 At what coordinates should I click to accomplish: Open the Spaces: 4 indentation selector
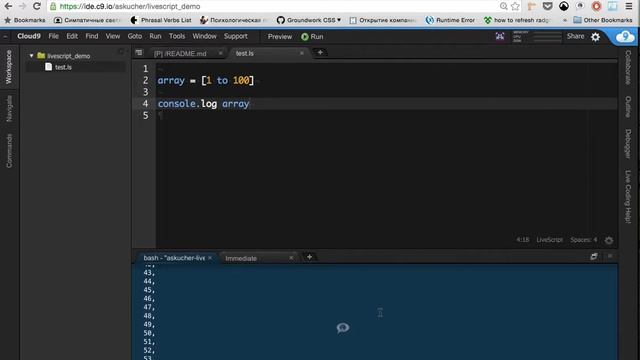click(583, 240)
